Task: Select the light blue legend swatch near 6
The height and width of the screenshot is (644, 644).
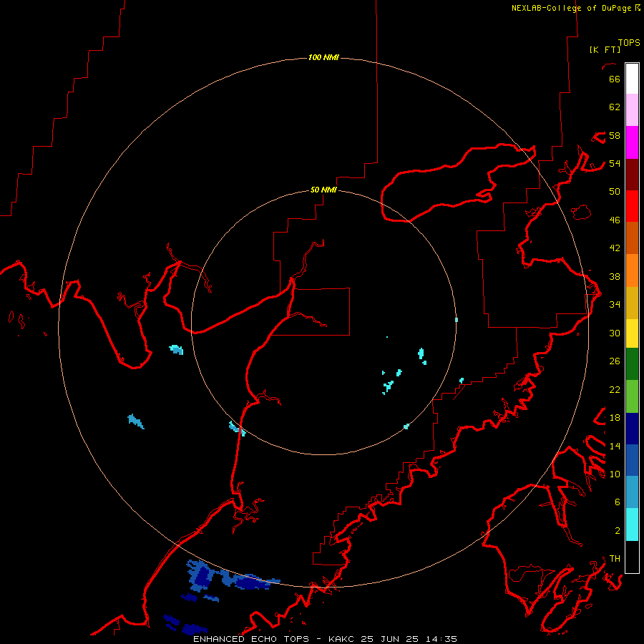Action: 632,492
